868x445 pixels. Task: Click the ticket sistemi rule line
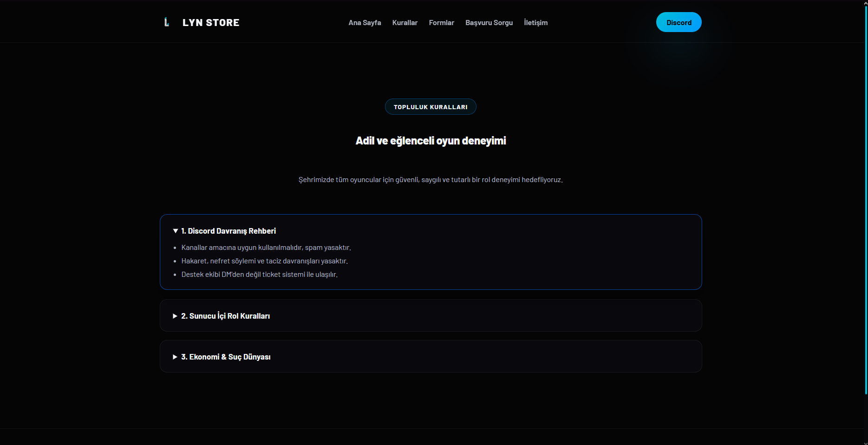[259, 275]
